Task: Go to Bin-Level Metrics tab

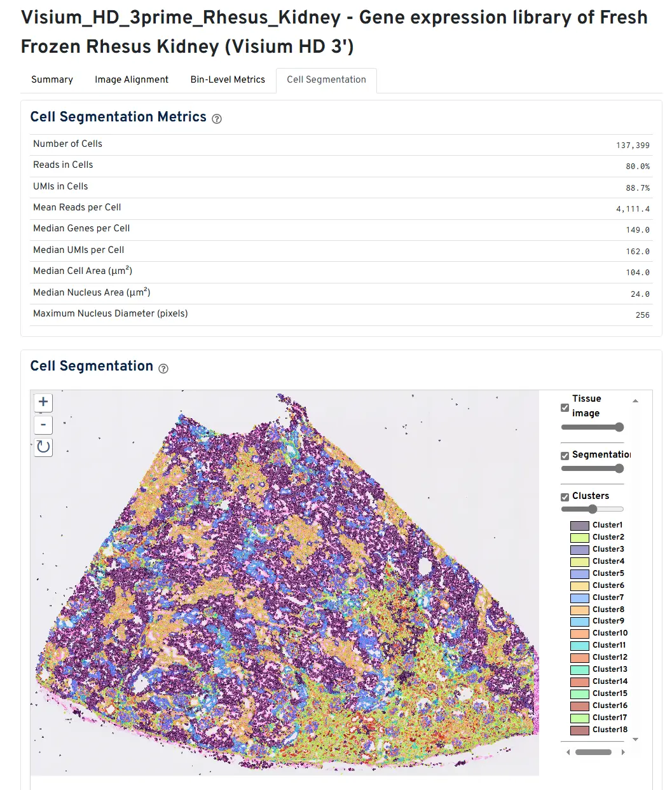Action: [x=228, y=79]
